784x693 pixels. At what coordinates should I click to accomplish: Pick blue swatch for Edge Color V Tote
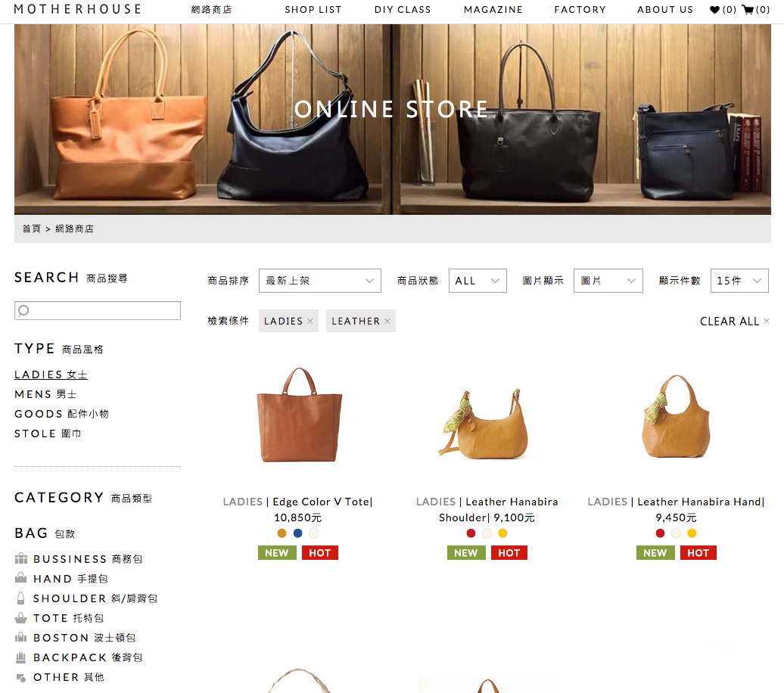tap(298, 533)
